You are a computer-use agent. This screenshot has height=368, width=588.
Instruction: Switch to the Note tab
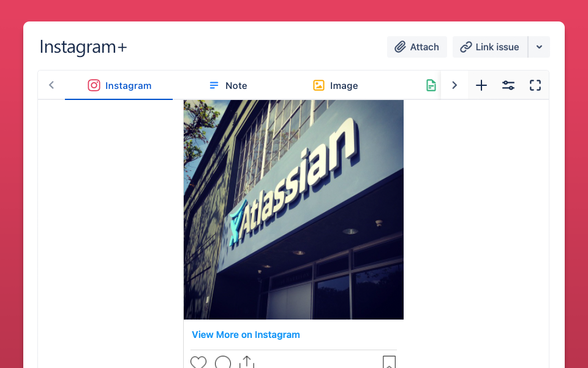pyautogui.click(x=227, y=85)
